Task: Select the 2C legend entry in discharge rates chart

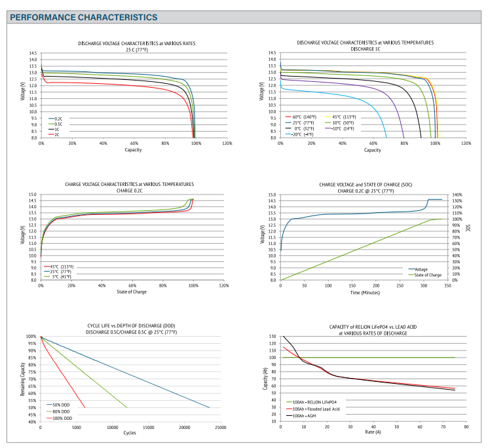Action: tap(58, 134)
